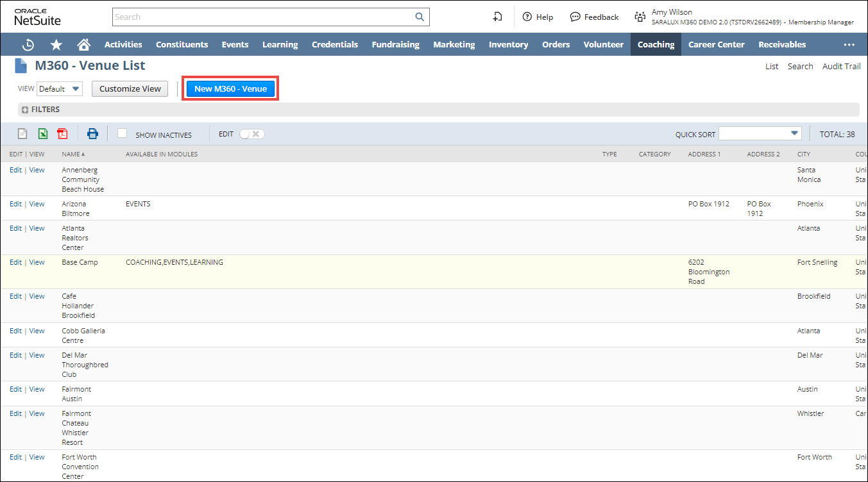Export list as CSV icon

pyautogui.click(x=22, y=134)
